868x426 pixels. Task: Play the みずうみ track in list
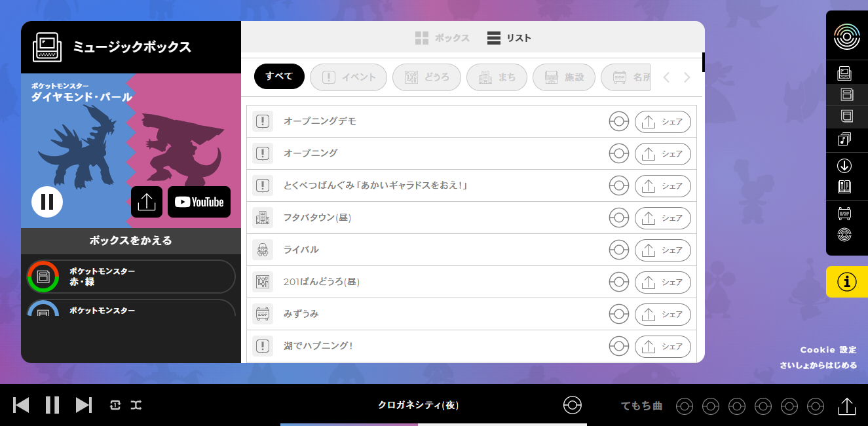click(x=301, y=314)
